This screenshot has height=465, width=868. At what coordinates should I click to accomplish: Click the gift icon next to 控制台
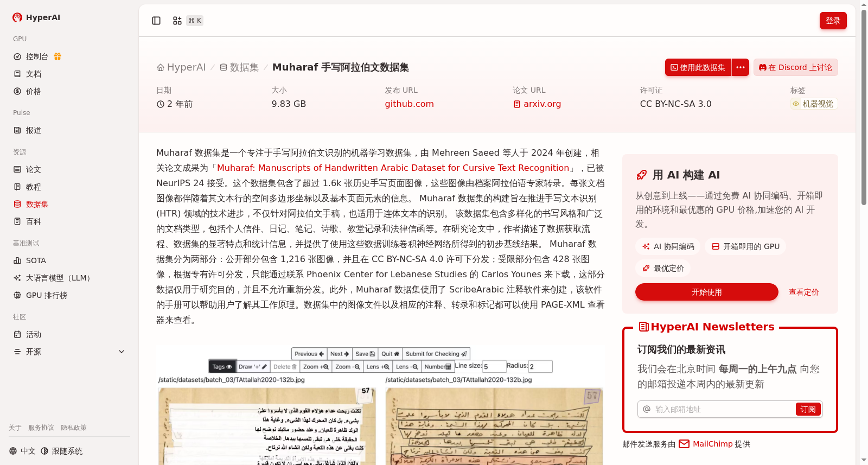(x=58, y=56)
